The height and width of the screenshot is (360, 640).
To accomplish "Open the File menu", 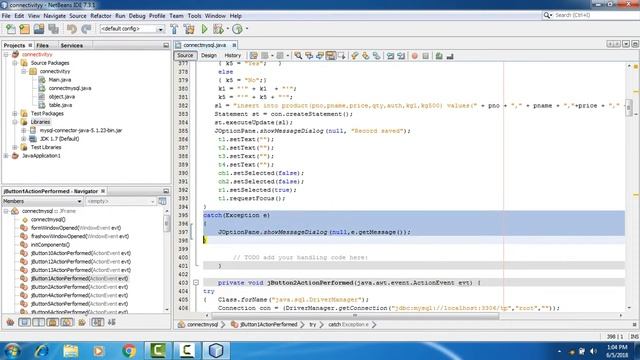I will (x=6, y=16).
